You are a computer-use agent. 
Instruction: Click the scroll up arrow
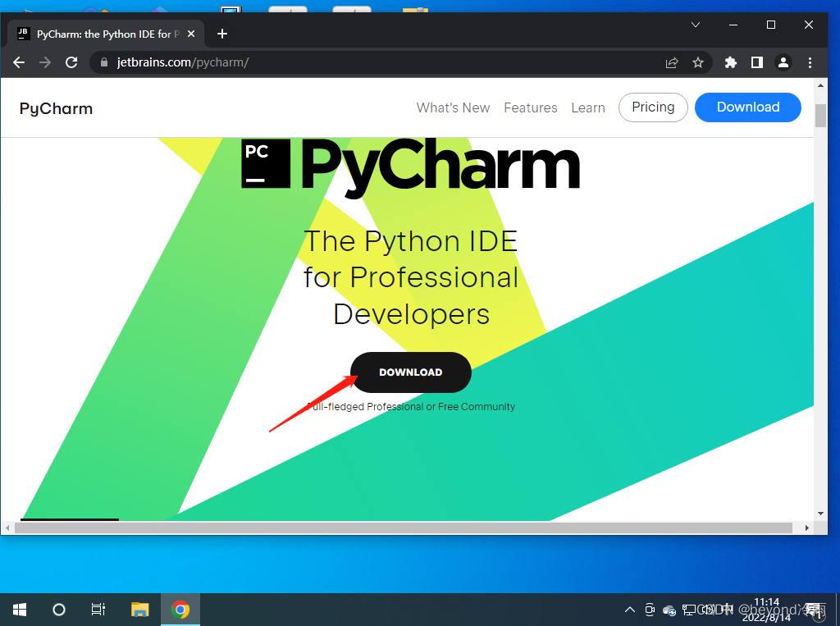click(x=820, y=85)
